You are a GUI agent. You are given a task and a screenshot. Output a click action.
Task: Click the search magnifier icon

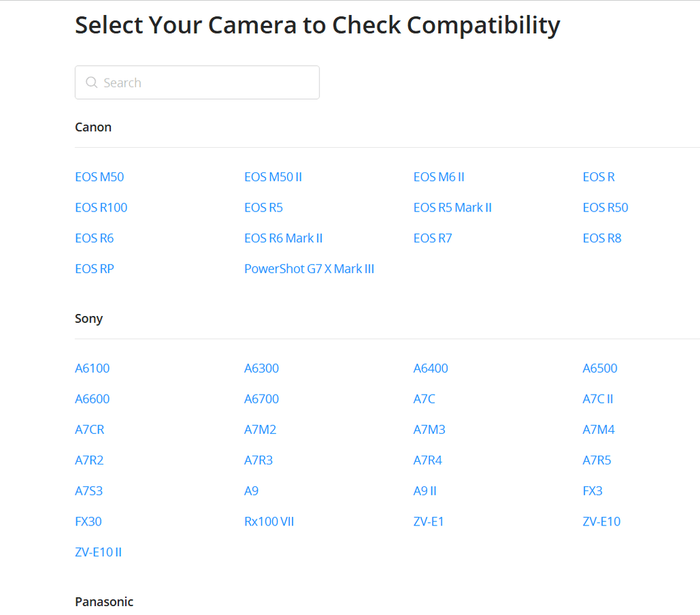[x=92, y=83]
